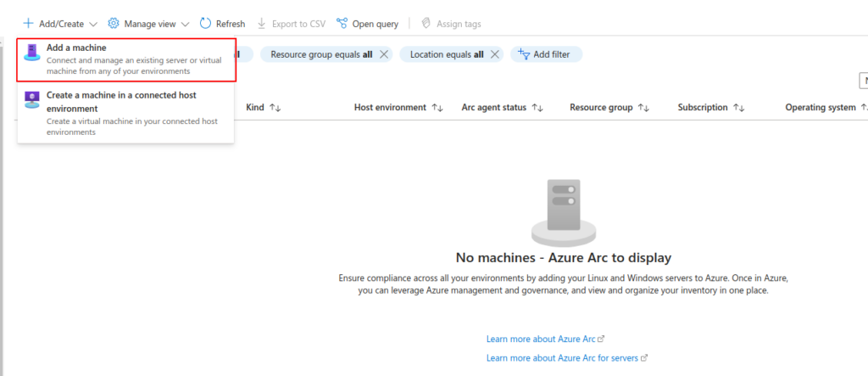Viewport: 868px width, 376px height.
Task: Remove the Resource group equals all filter
Action: 384,54
